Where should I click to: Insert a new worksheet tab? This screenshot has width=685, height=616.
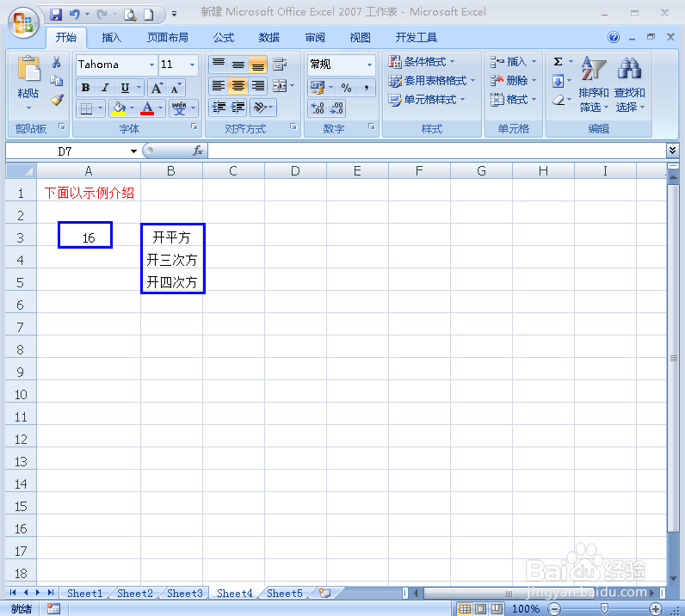(x=324, y=593)
